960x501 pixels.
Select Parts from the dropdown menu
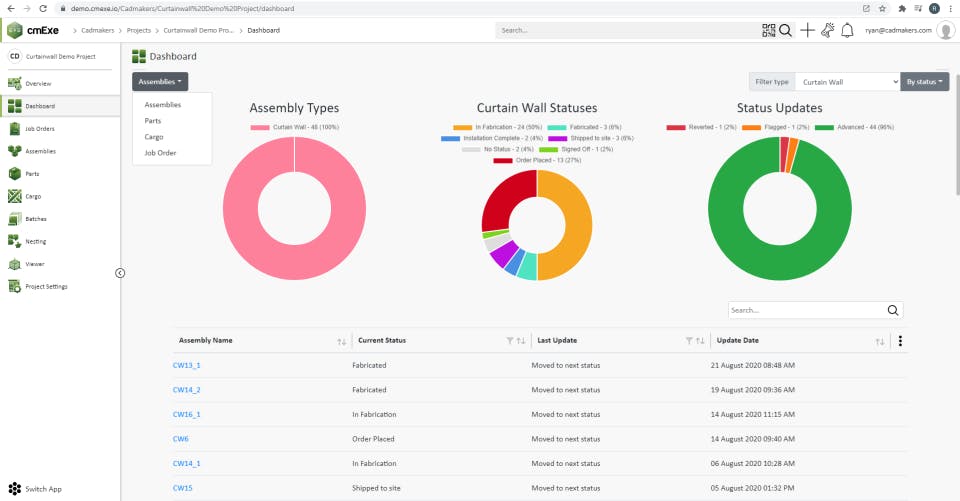(x=152, y=121)
